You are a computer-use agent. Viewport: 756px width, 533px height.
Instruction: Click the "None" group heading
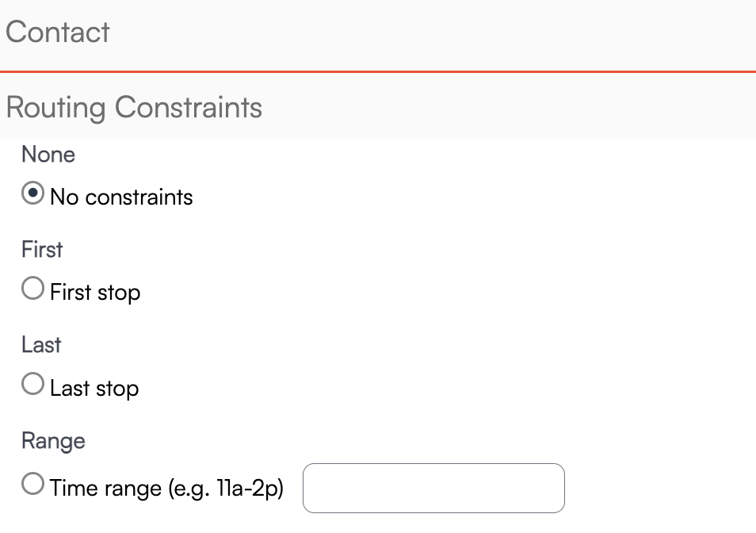(48, 155)
